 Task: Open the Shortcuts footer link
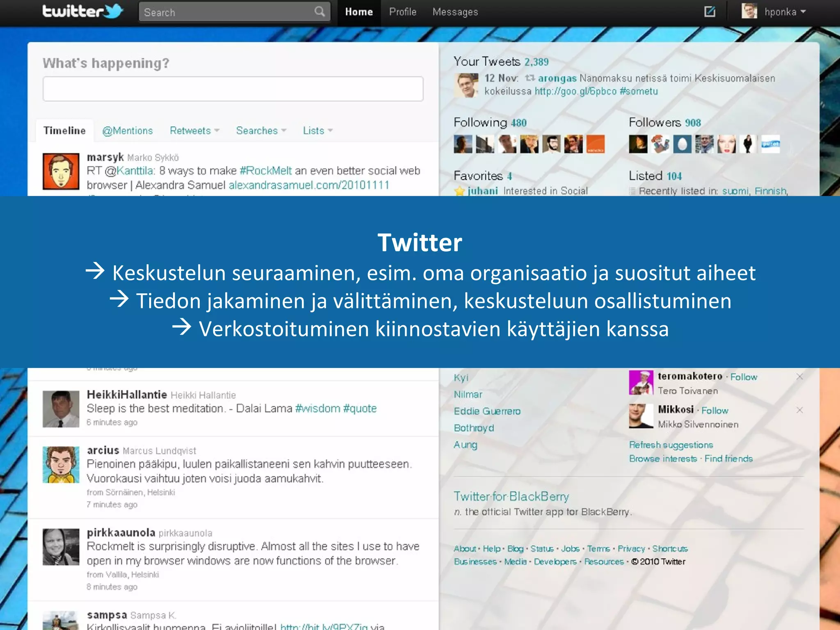coord(670,549)
